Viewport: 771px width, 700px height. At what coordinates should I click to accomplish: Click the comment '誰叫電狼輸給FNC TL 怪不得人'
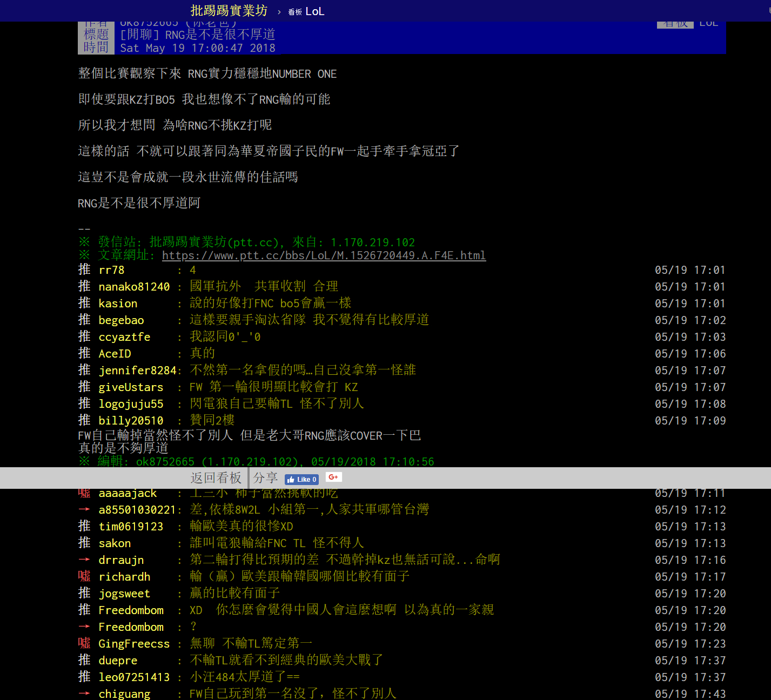tap(277, 543)
